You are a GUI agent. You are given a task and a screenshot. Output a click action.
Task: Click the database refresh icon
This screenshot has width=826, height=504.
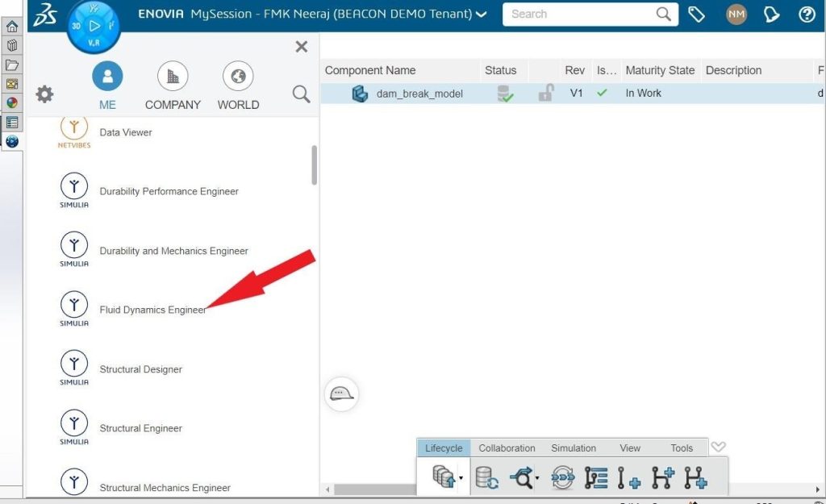(x=486, y=477)
